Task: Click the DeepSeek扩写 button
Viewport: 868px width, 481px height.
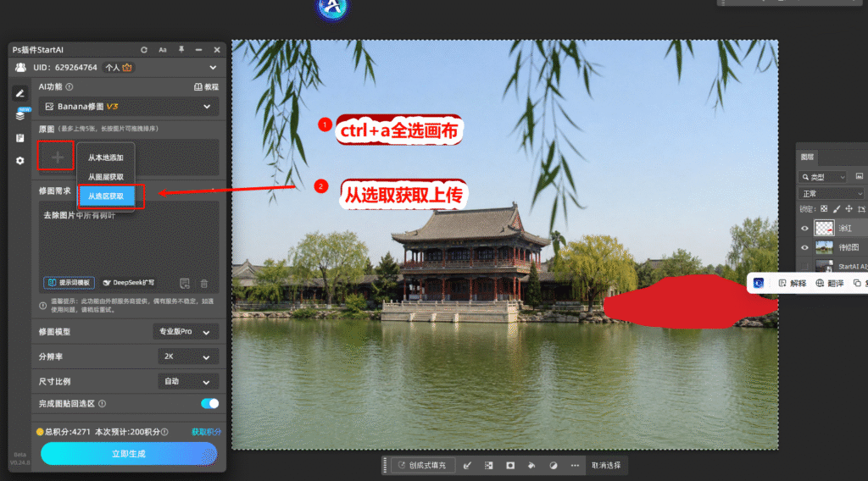Action: pos(129,283)
